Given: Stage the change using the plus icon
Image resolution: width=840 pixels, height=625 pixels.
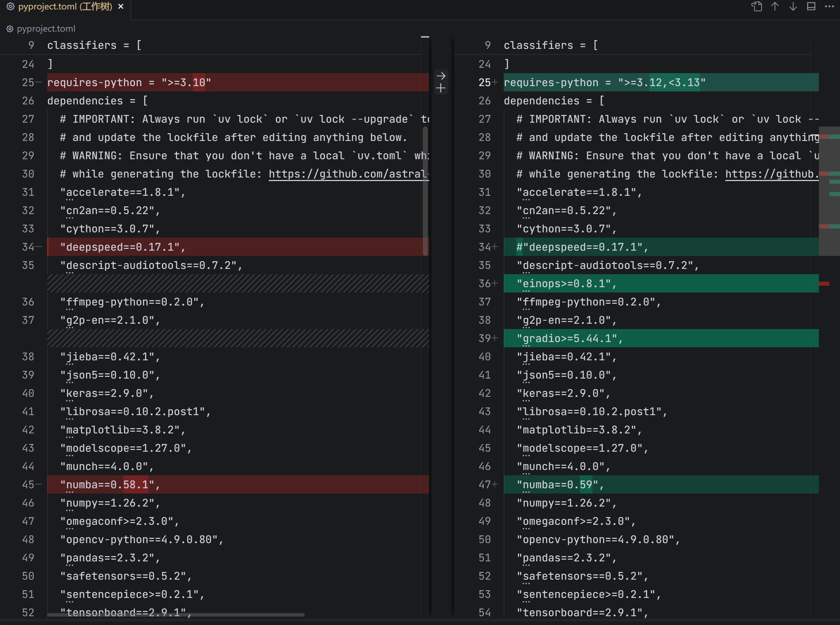Looking at the screenshot, I should pos(441,89).
